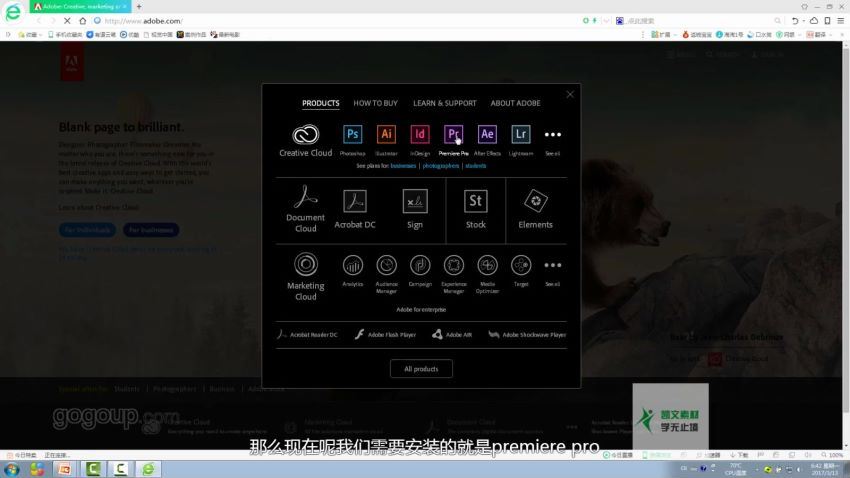The width and height of the screenshot is (850, 478).
Task: Open Marketing Cloud
Action: click(305, 276)
